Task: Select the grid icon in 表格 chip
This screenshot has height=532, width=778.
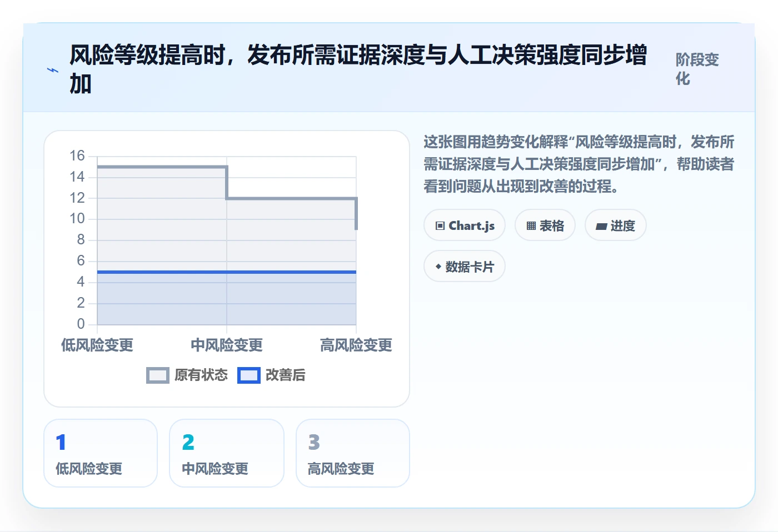Action: click(531, 226)
